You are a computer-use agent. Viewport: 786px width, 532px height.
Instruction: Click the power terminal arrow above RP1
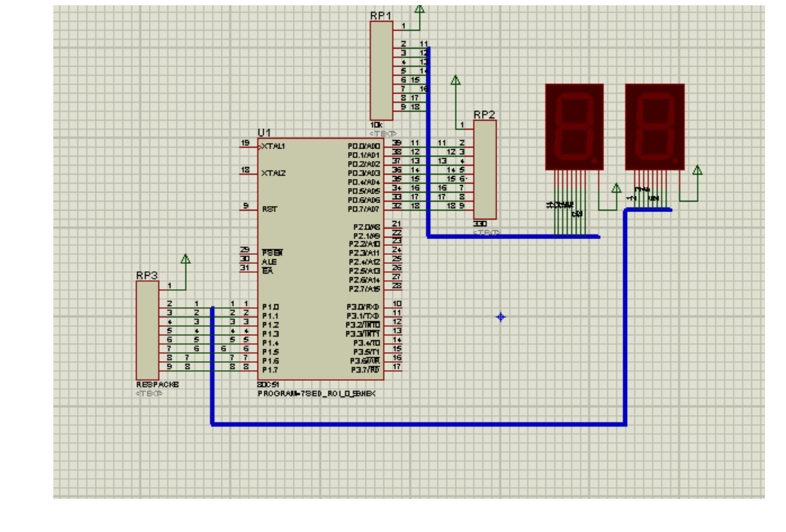(x=419, y=9)
